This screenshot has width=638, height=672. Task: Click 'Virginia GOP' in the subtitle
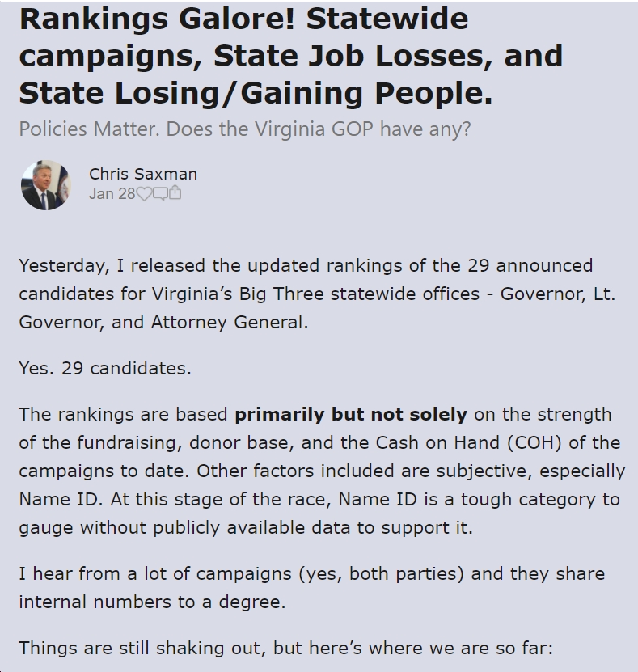pyautogui.click(x=314, y=129)
